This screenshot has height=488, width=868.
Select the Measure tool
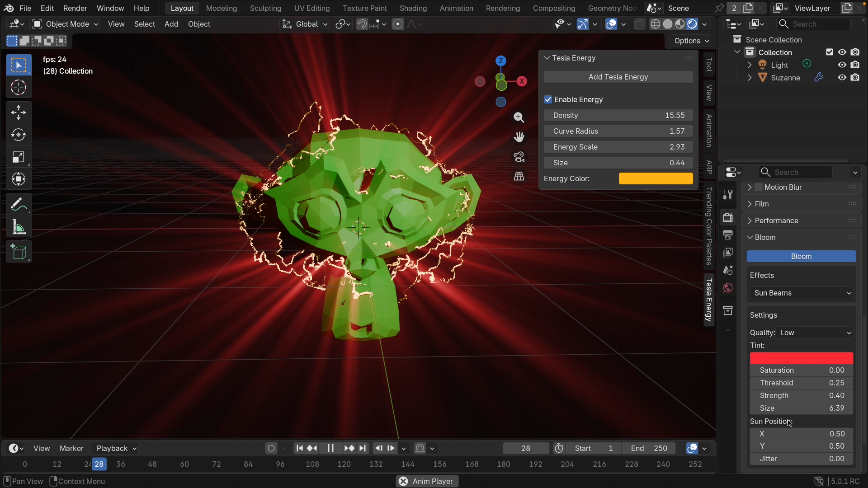tap(19, 227)
